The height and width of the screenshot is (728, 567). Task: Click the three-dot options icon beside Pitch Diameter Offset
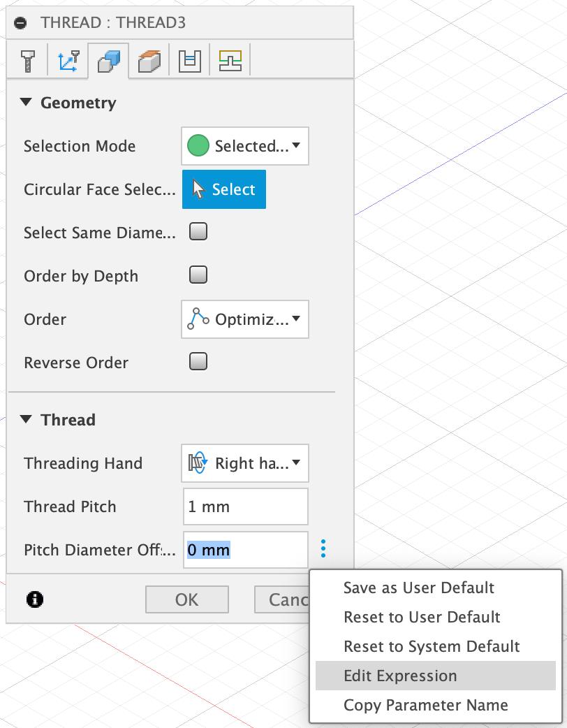[x=323, y=548]
